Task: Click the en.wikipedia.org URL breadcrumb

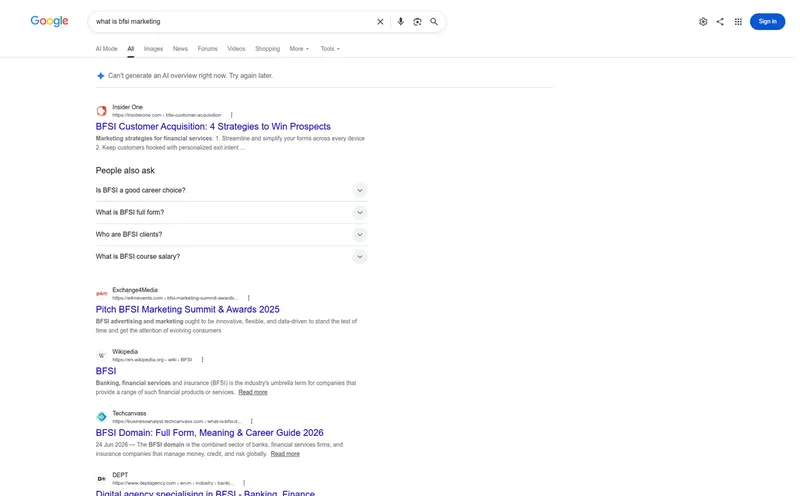Action: pyautogui.click(x=152, y=360)
